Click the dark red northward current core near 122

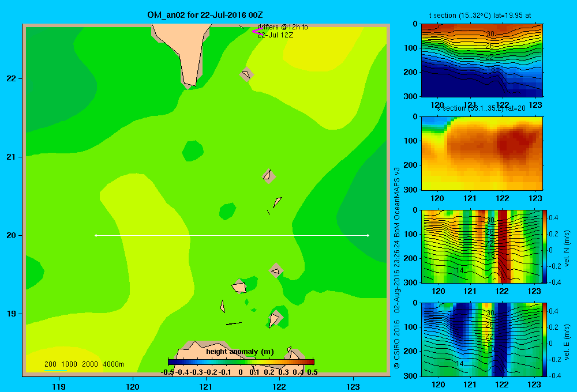[503, 246]
